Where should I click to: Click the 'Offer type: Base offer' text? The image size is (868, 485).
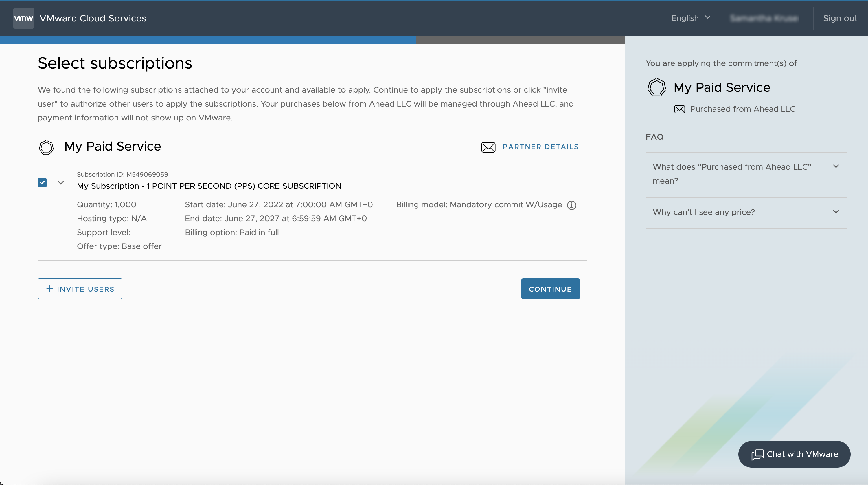(119, 246)
